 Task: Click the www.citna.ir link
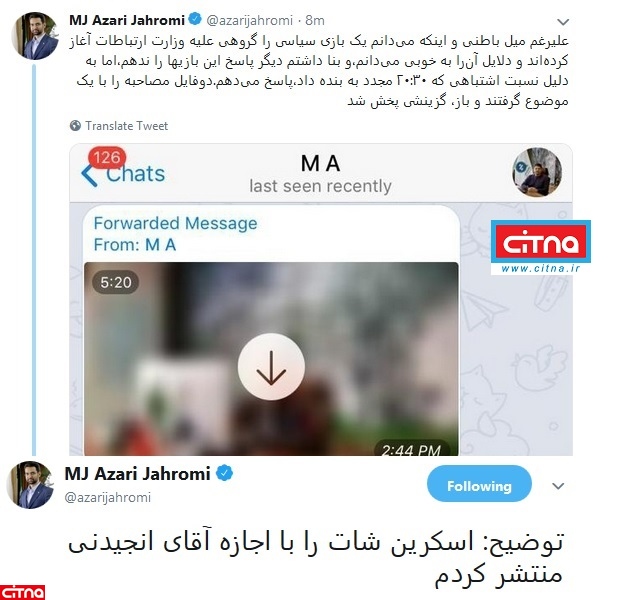[x=541, y=268]
